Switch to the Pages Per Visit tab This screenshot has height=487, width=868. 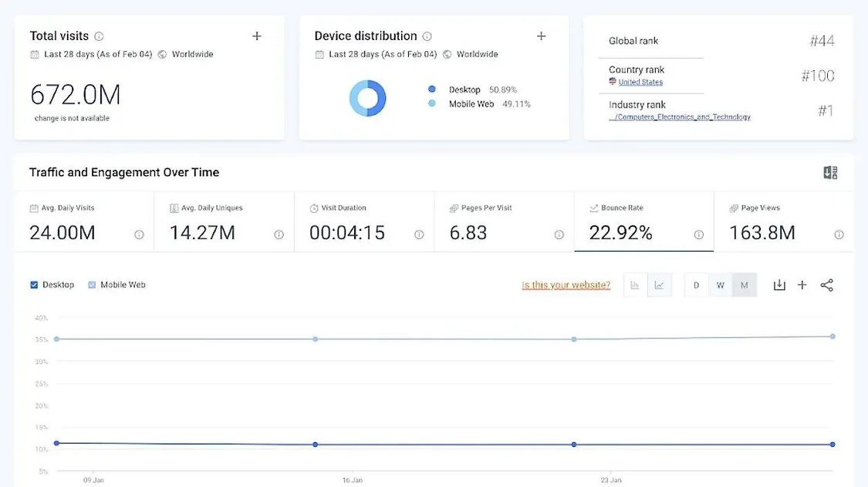[503, 222]
